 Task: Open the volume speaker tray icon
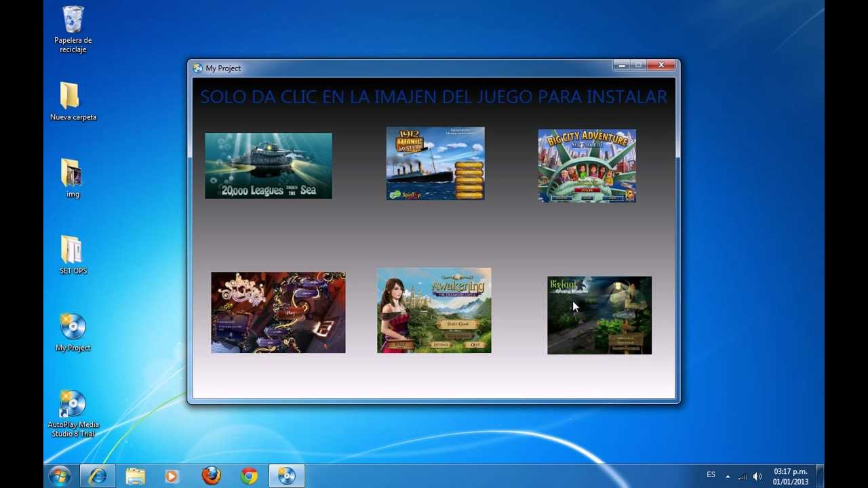point(757,476)
